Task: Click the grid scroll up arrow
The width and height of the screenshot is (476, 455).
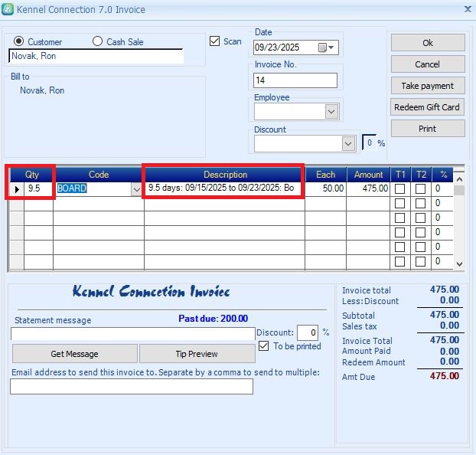Action: [x=459, y=179]
